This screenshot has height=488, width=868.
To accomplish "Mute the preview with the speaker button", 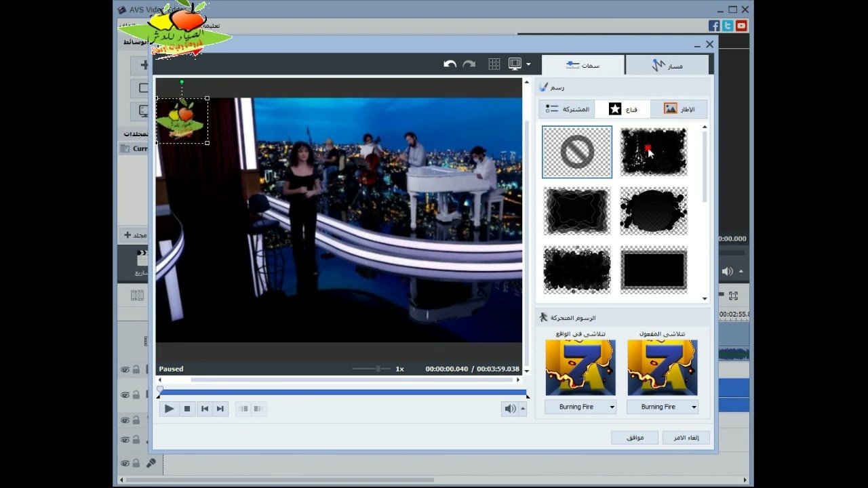I will [x=510, y=409].
